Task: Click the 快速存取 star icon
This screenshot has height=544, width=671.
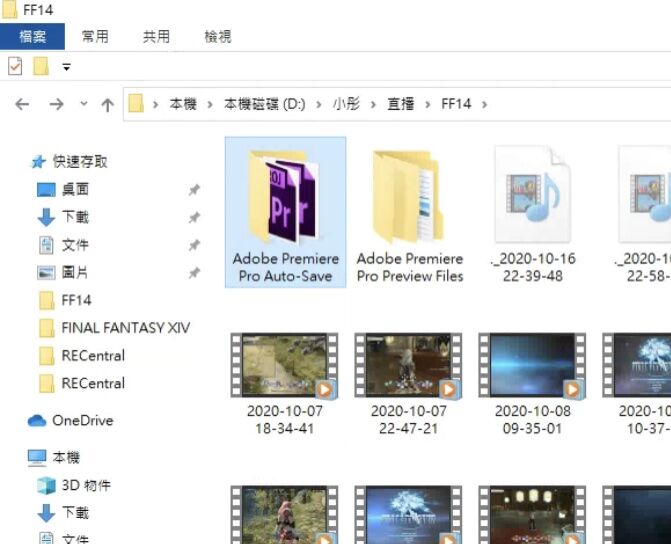Action: pyautogui.click(x=39, y=162)
